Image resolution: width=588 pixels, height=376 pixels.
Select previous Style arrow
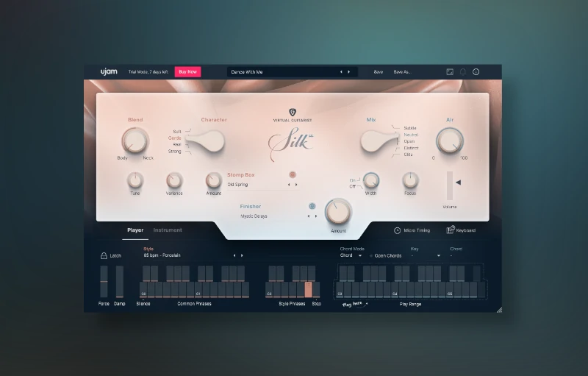[234, 255]
